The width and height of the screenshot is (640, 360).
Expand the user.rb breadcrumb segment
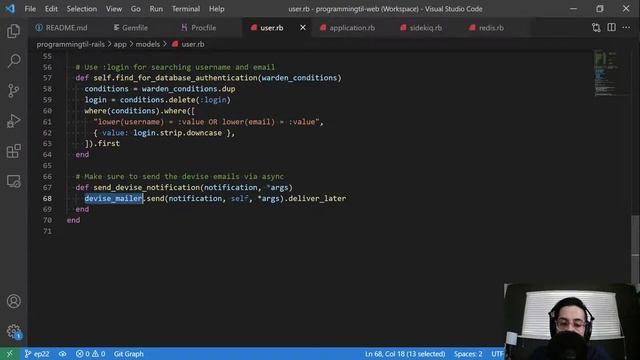188,44
